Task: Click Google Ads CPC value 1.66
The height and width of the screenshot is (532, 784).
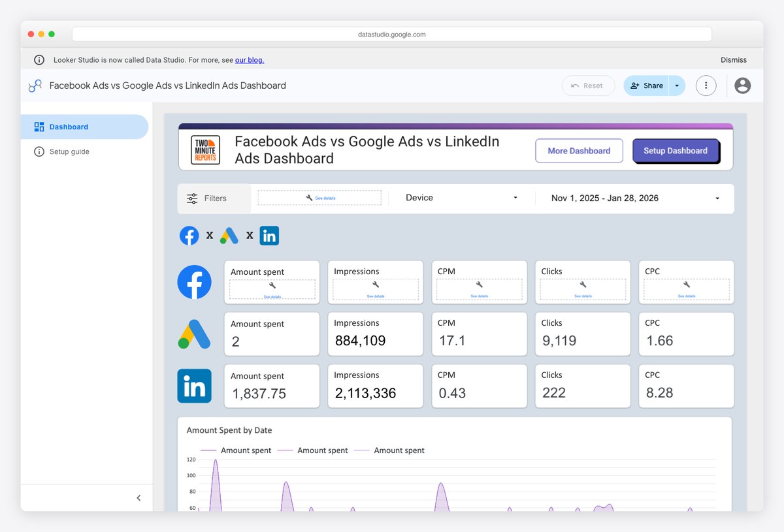Action: click(x=659, y=341)
